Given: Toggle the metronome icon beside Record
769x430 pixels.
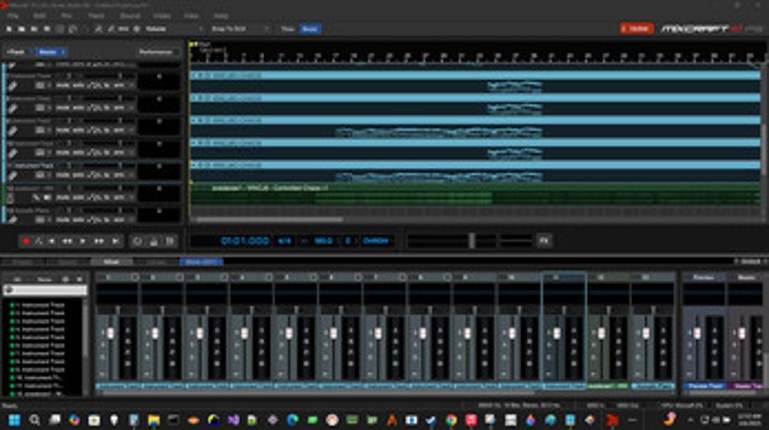Looking at the screenshot, I should 39,241.
